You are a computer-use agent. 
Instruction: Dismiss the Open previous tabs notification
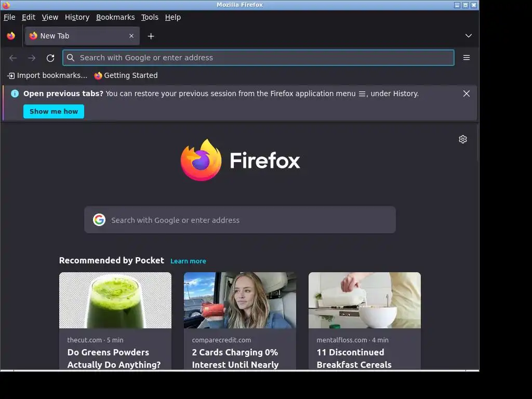tap(467, 94)
